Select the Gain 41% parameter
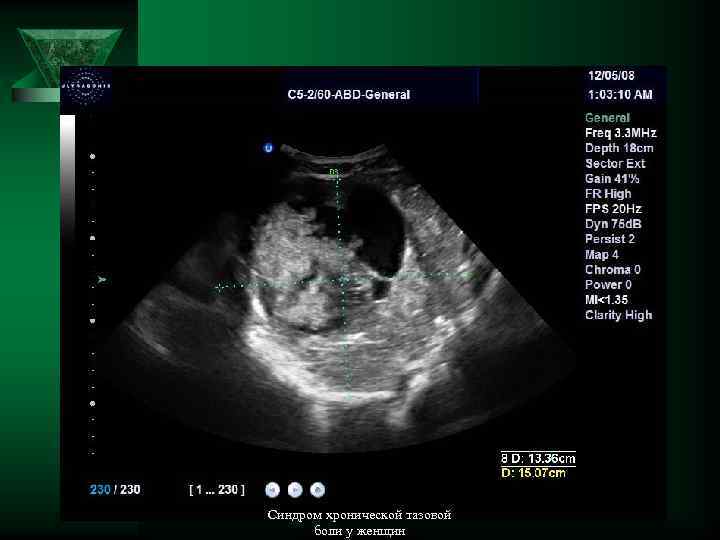The height and width of the screenshot is (540, 720). click(612, 179)
